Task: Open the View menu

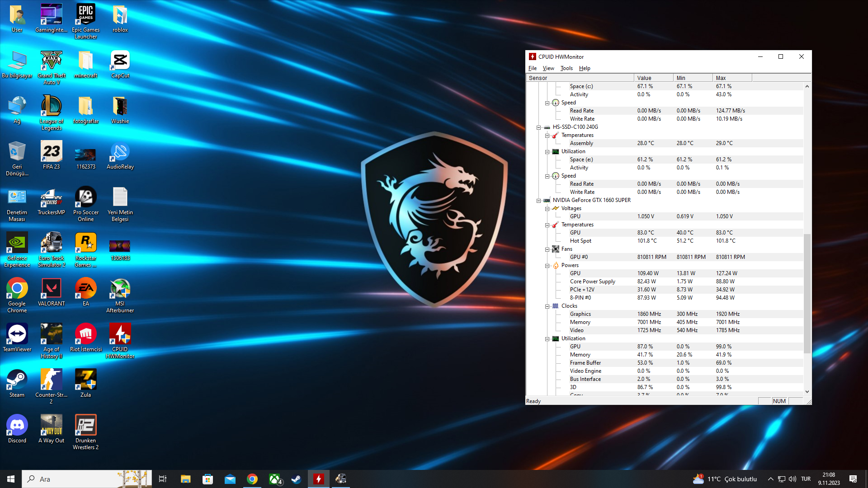Action: coord(548,68)
